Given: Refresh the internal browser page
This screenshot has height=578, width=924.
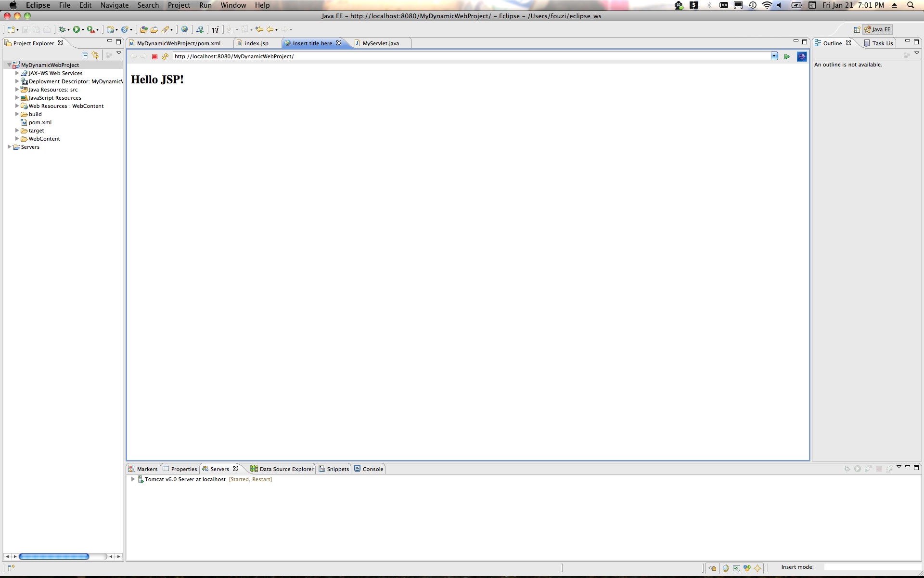Looking at the screenshot, I should click(165, 56).
